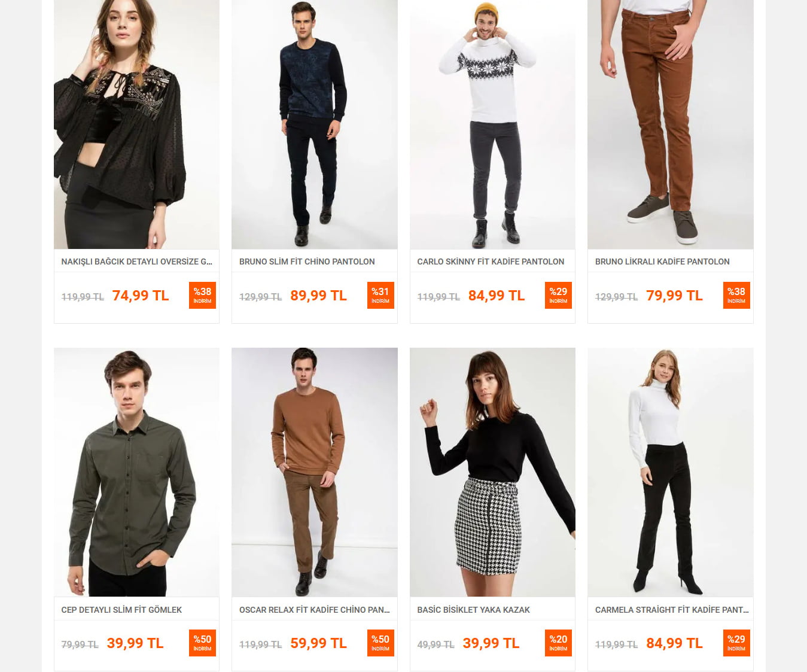The height and width of the screenshot is (672, 807).
Task: Open the brown corduroy trousers photo
Action: pyautogui.click(x=671, y=124)
